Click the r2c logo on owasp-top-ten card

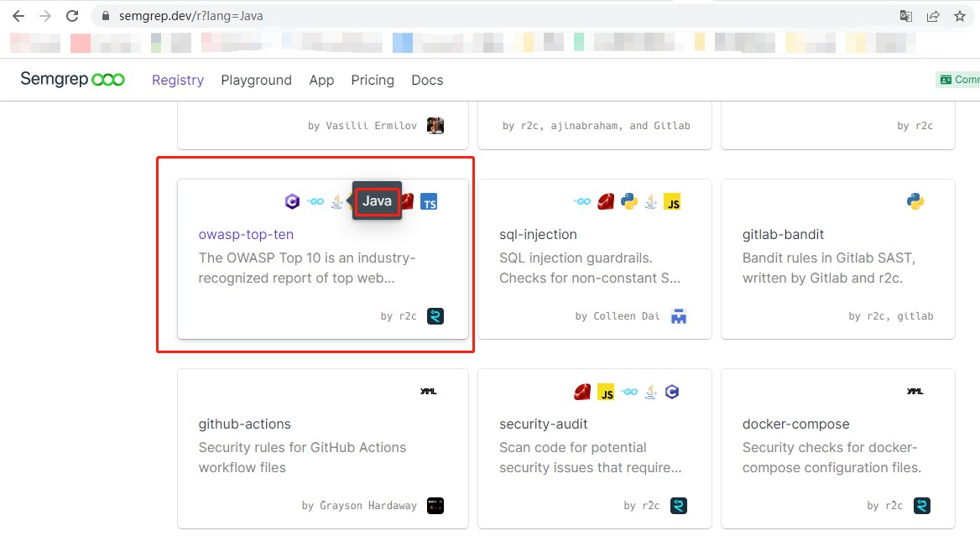click(x=435, y=316)
